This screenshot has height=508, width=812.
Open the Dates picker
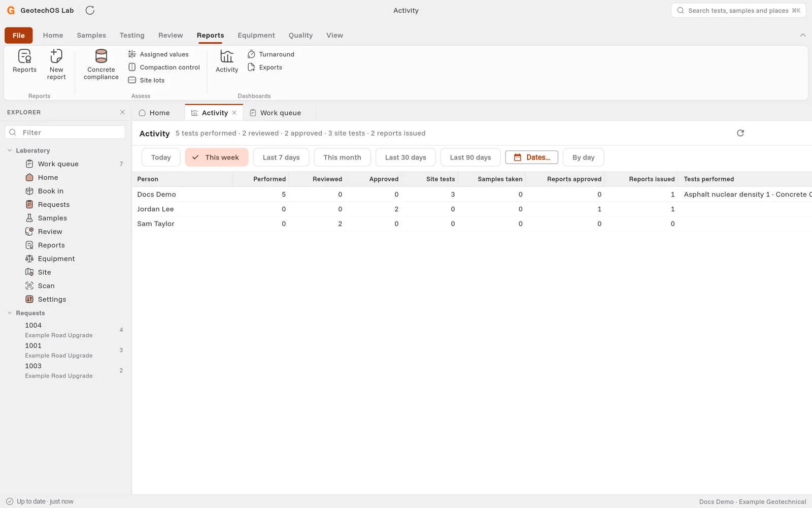531,157
